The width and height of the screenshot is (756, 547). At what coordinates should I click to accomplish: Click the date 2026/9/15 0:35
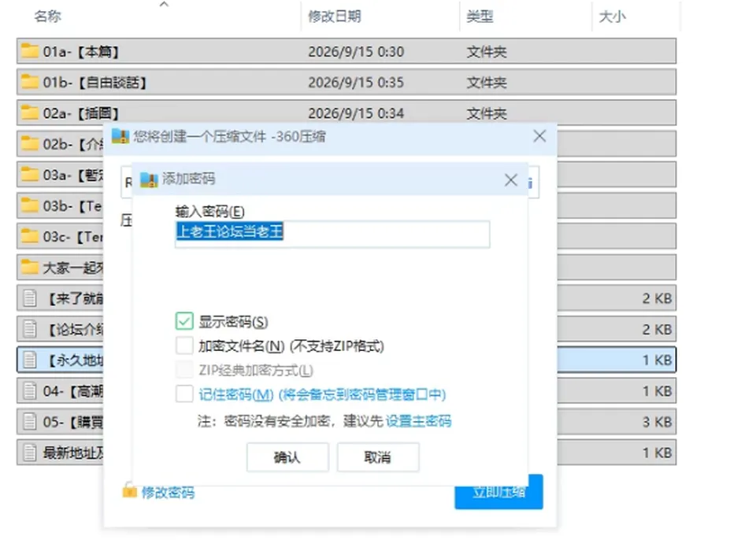pos(356,83)
